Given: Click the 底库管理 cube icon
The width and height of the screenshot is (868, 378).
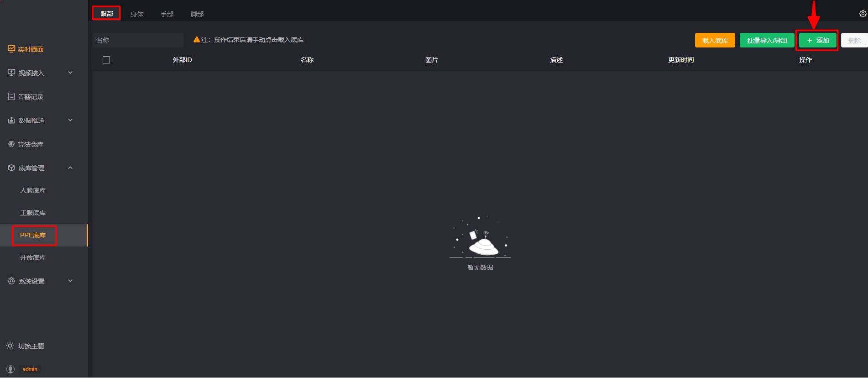Looking at the screenshot, I should pos(11,168).
